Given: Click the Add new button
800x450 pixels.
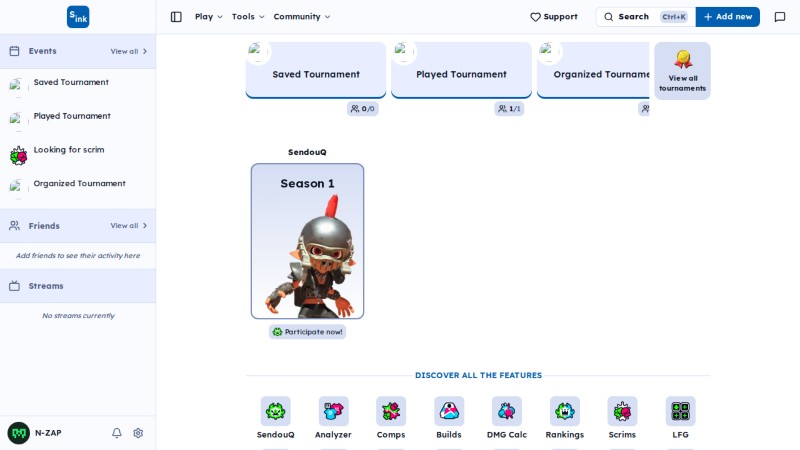Looking at the screenshot, I should click(x=728, y=17).
